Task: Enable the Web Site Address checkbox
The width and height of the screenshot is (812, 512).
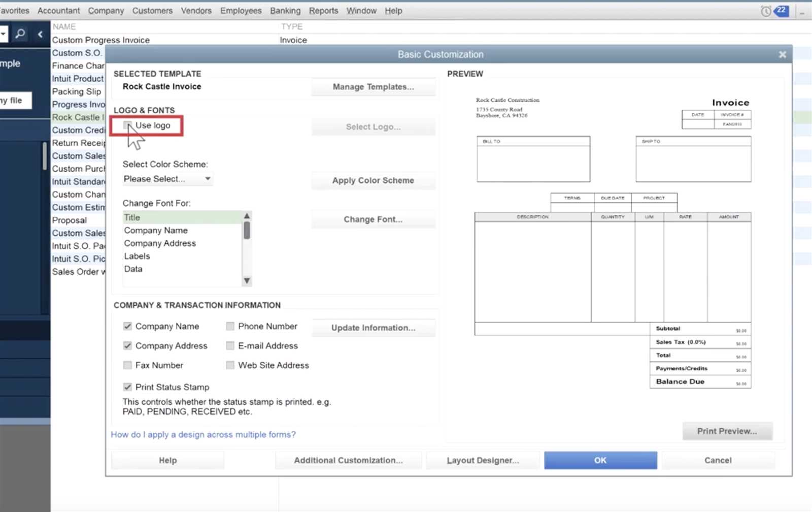Action: point(230,365)
